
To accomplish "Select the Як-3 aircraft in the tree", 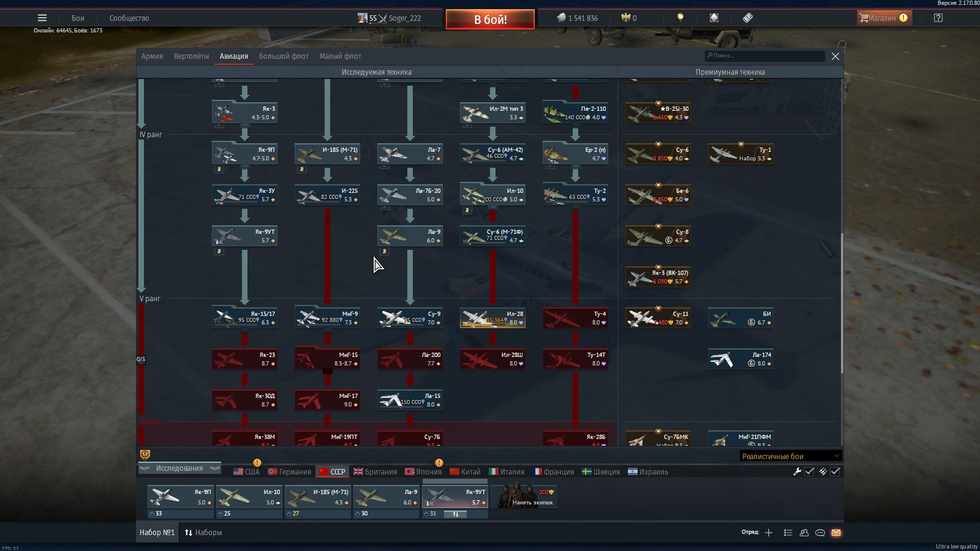I will 244,113.
